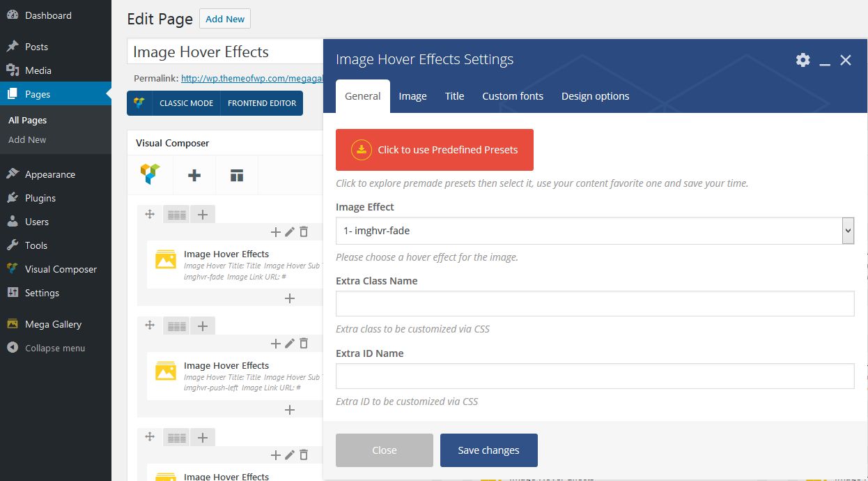Prepend an element above the imghvr-fade block
The height and width of the screenshot is (481, 868).
click(x=276, y=232)
